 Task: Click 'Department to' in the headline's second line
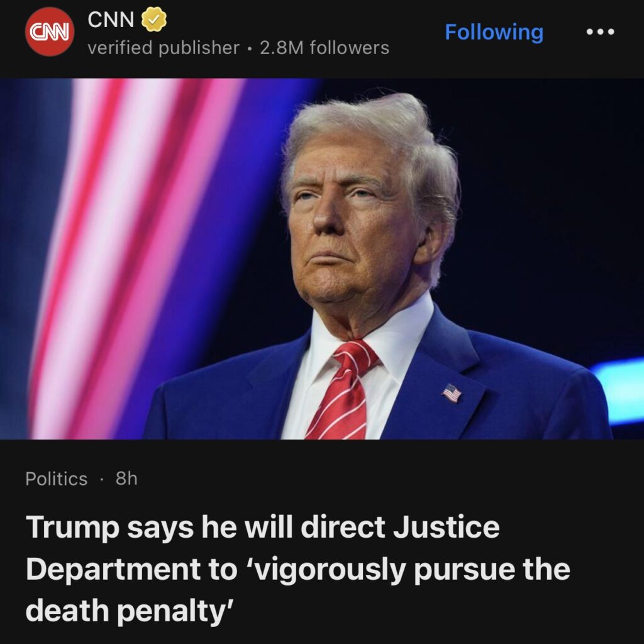tap(131, 570)
